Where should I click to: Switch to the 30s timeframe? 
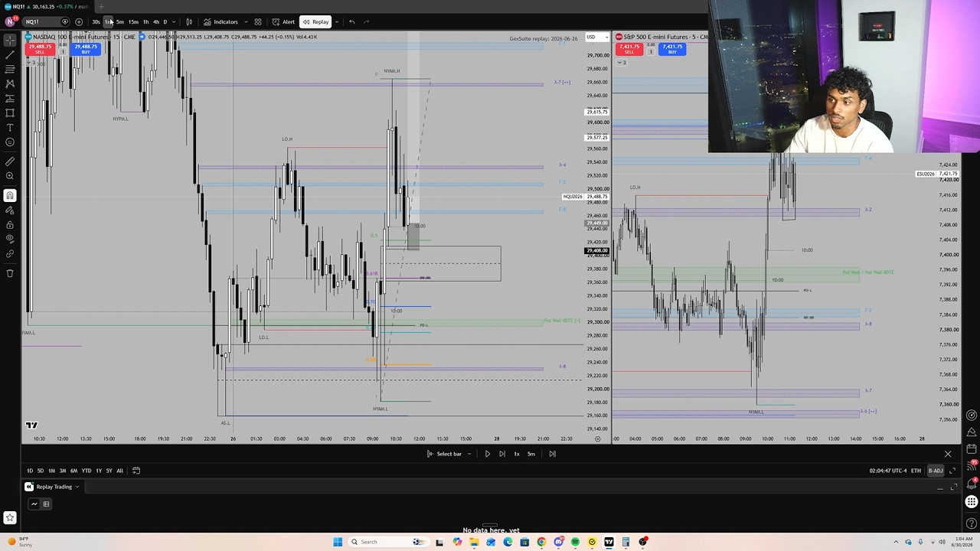click(96, 21)
